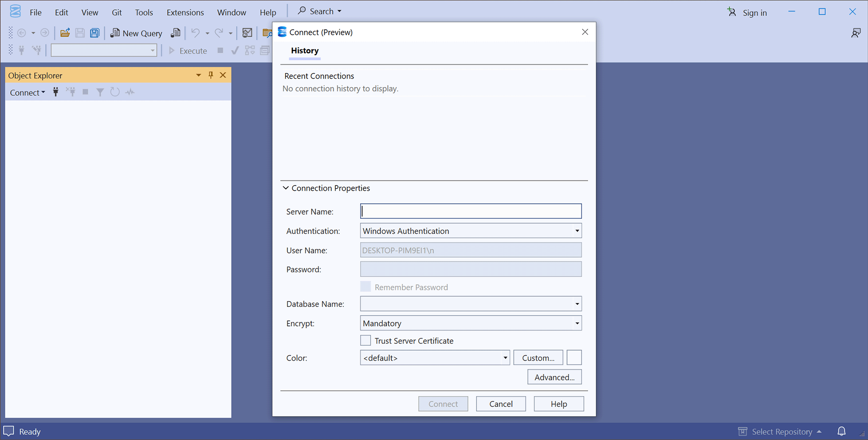Click the database engine query icon beside New Query

tap(176, 33)
